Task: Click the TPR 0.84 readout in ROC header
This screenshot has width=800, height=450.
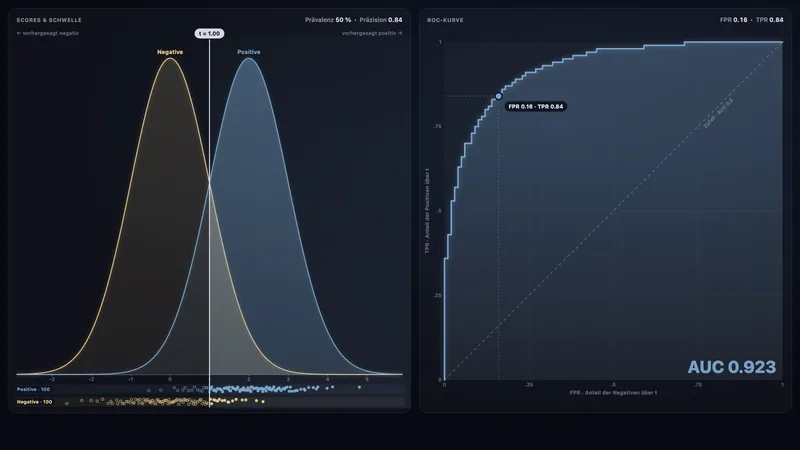Action: 769,20
